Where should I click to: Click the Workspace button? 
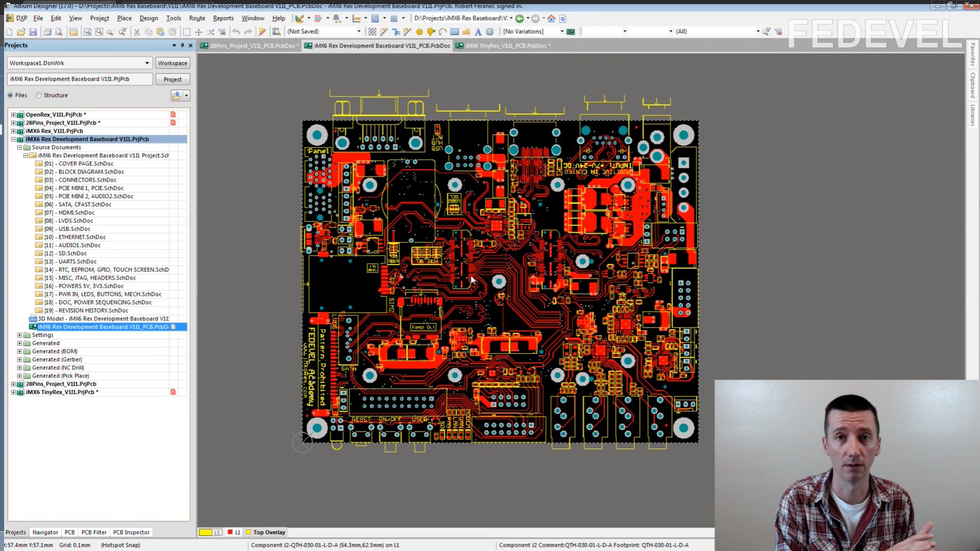[173, 63]
